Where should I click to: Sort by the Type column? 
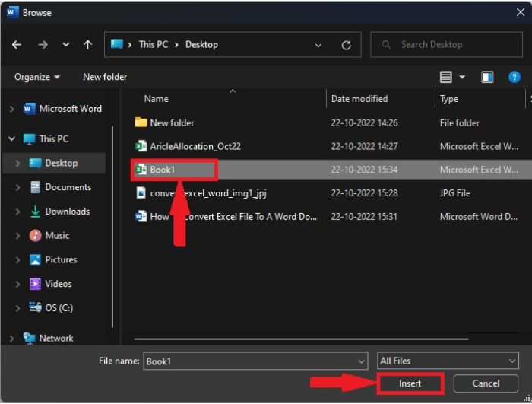coord(449,99)
